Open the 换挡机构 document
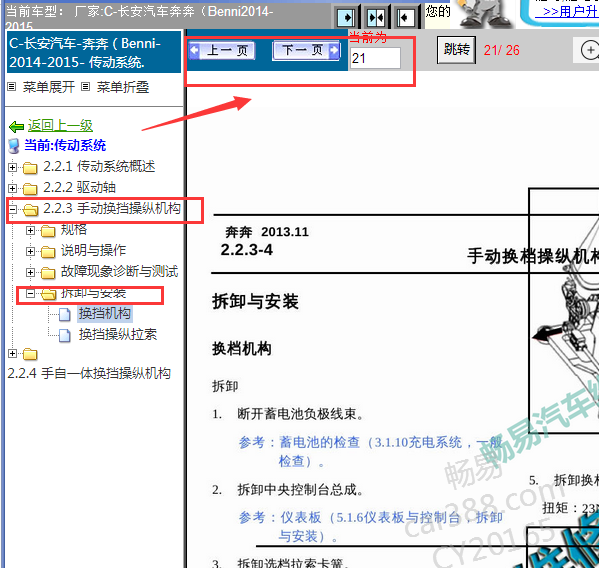Image resolution: width=599 pixels, height=568 pixels. click(105, 314)
